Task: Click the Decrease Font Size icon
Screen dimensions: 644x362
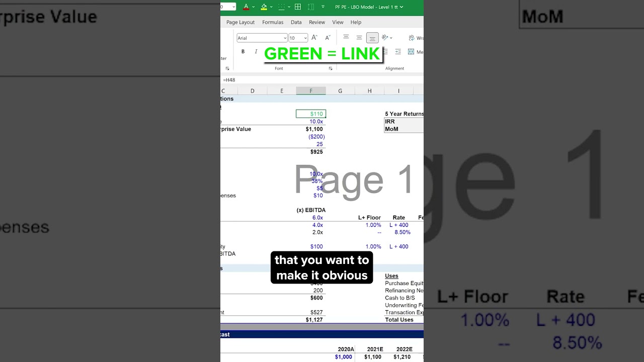Action: pos(328,38)
